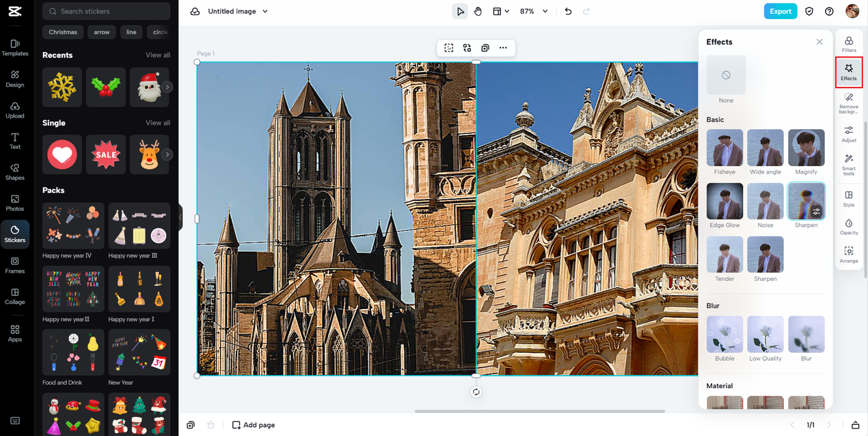Click the Search stickers field
The image size is (868, 436).
107,11
